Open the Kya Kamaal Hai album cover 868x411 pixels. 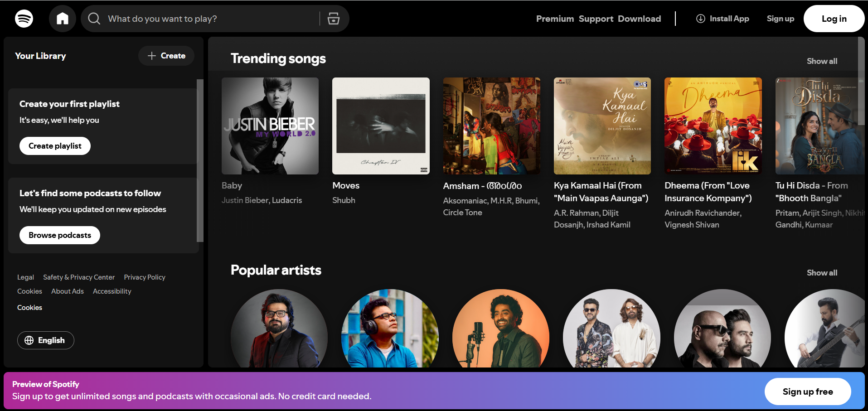[x=602, y=126]
